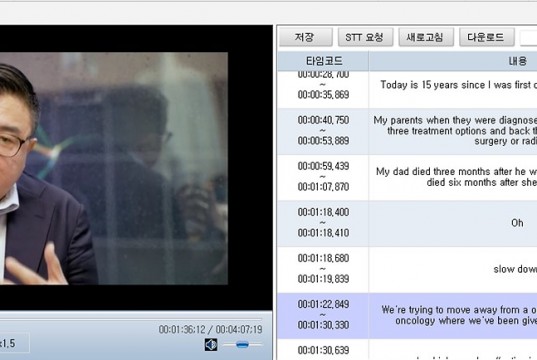Select the 타임코드 column header
Viewport: 537px width, 360px height.
tap(323, 61)
